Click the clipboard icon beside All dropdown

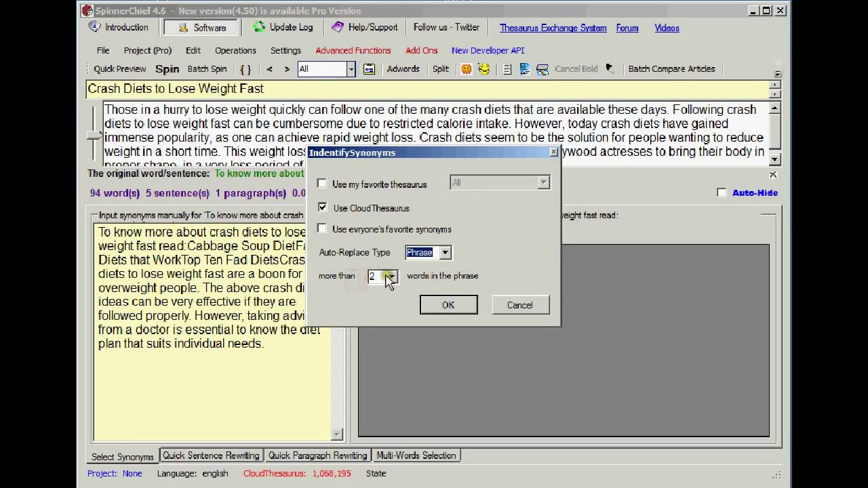(x=369, y=69)
